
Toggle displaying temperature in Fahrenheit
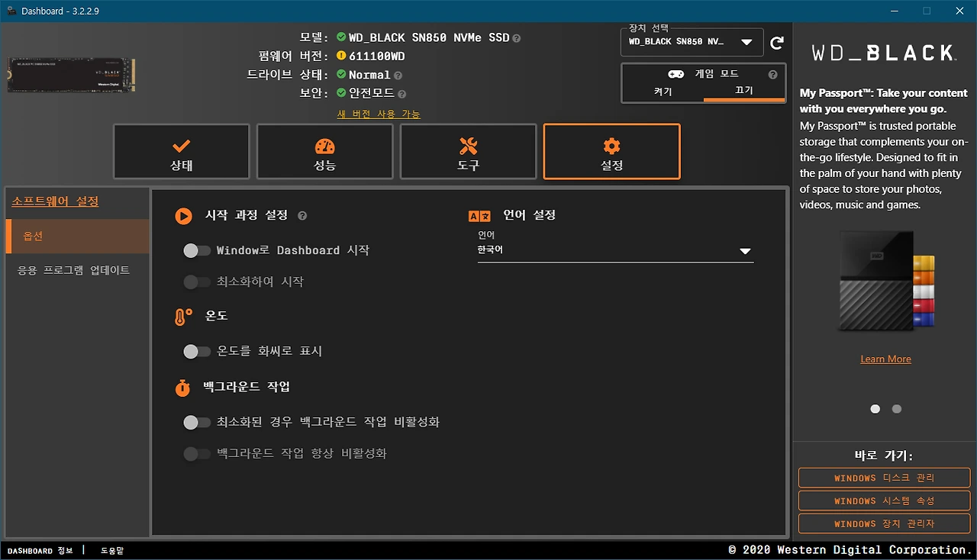[x=197, y=351]
